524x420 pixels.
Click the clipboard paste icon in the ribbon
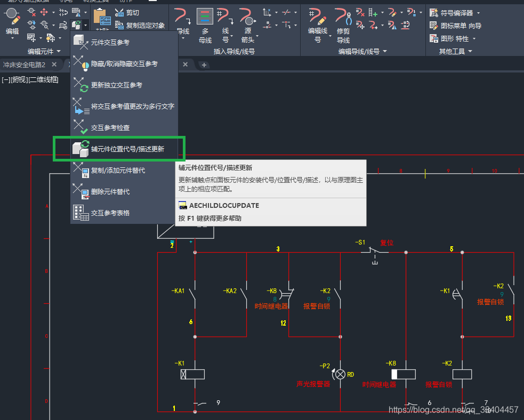102,18
